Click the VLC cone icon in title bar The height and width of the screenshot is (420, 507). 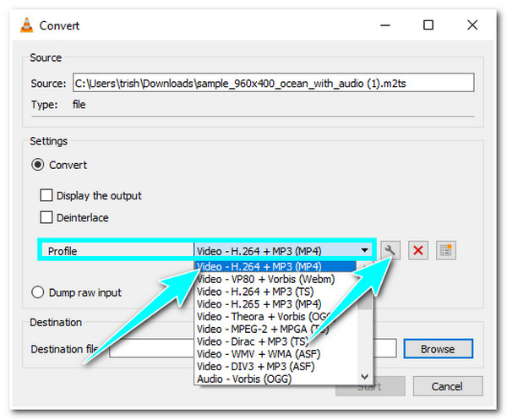(26, 25)
